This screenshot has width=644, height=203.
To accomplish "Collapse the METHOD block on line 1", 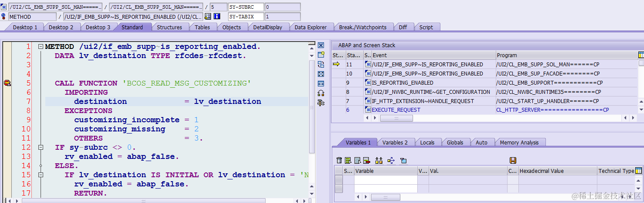I will (x=41, y=46).
